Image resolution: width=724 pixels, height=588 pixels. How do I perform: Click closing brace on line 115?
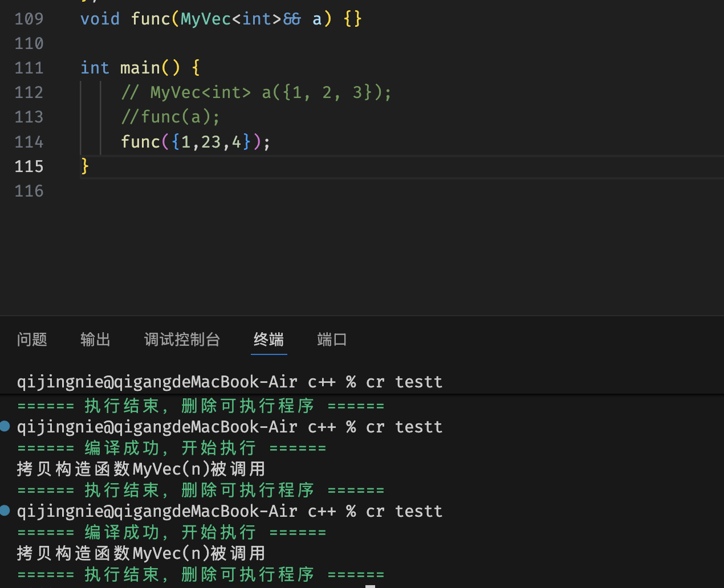(x=85, y=166)
